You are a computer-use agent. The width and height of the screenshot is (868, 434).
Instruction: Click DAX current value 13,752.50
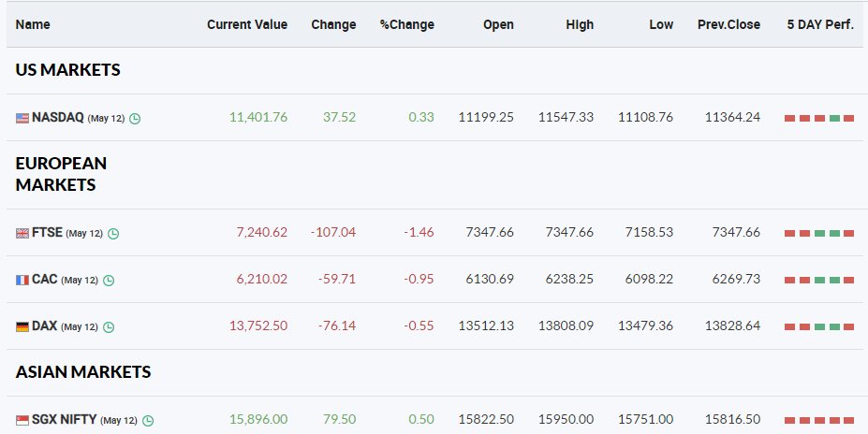pos(258,325)
